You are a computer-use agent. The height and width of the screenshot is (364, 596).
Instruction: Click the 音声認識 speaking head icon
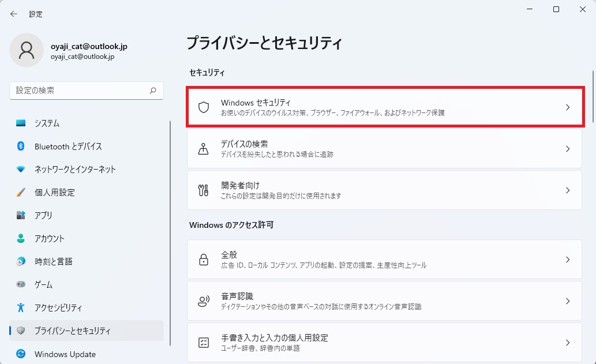[204, 301]
